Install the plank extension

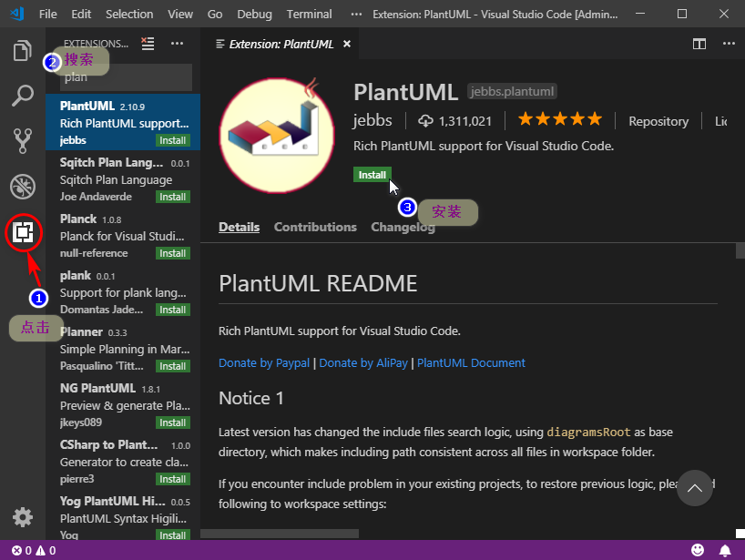pyautogui.click(x=172, y=311)
